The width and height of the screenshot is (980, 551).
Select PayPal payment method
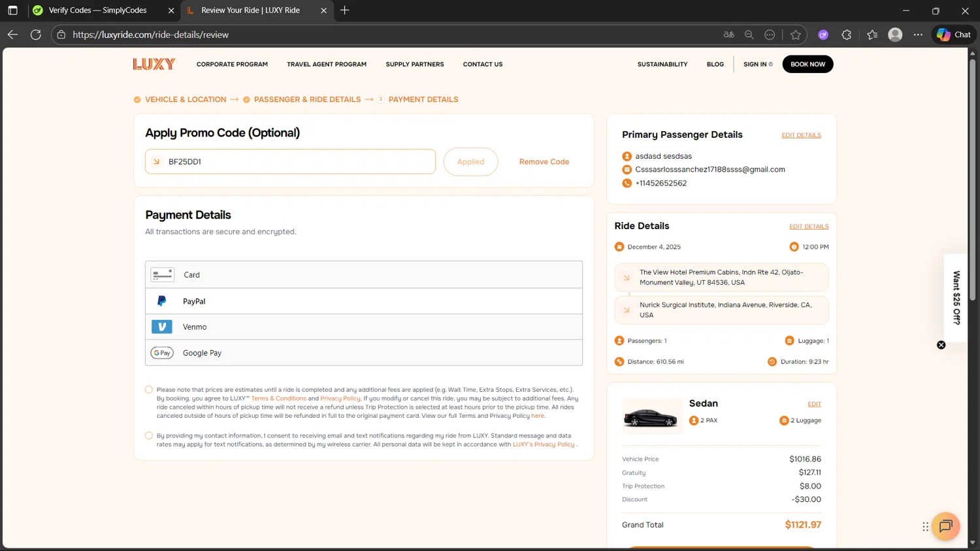364,301
